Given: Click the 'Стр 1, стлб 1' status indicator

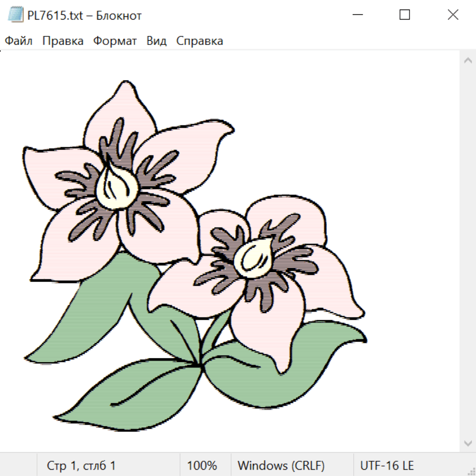Looking at the screenshot, I should click(x=81, y=466).
